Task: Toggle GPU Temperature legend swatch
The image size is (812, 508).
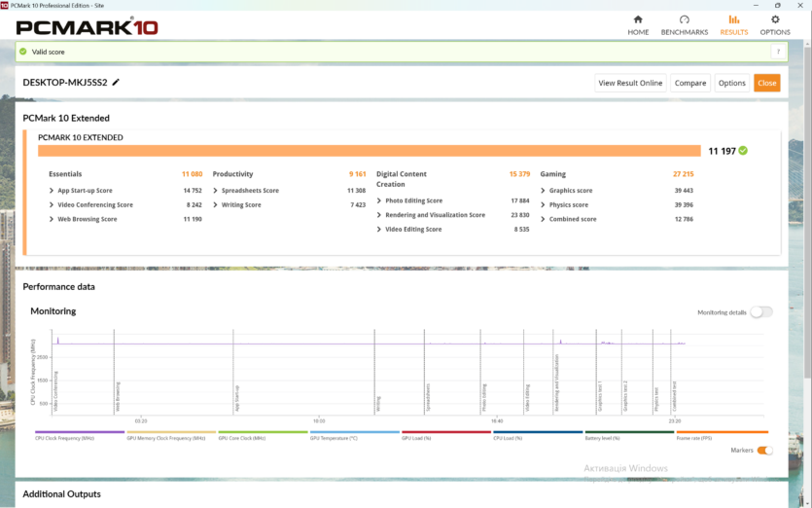Action: coord(355,432)
